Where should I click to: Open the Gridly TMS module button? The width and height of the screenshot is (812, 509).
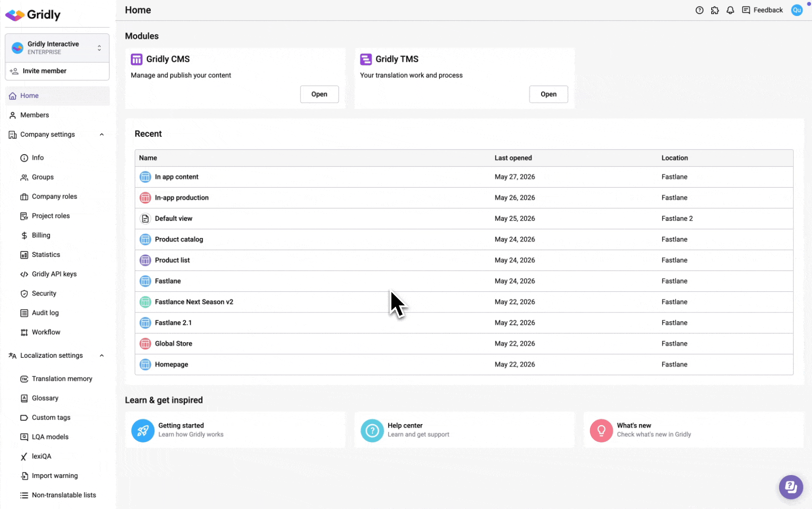tap(548, 94)
